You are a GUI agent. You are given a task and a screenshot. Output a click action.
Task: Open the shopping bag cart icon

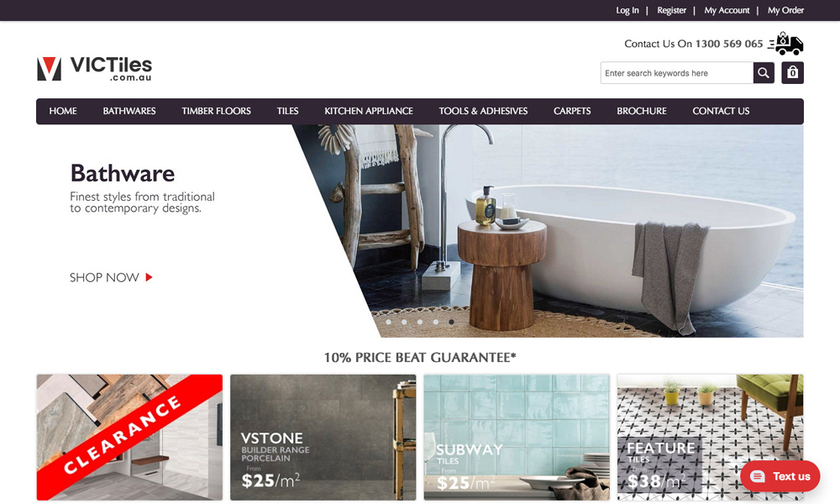[x=792, y=73]
